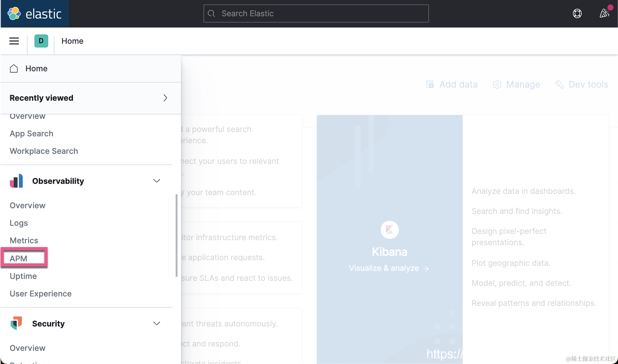Viewport: 618px width, 364px height.
Task: Collapse the Security section chevron
Action: [157, 323]
